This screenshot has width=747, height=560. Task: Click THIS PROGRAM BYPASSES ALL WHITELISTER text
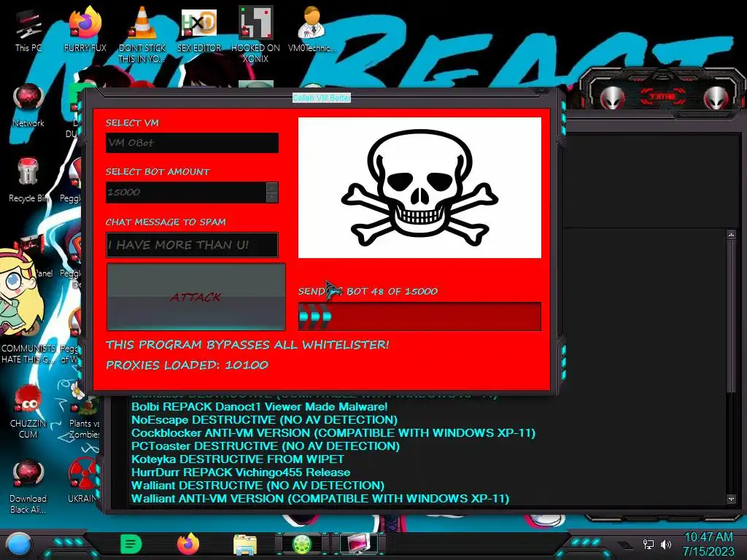[x=247, y=345]
